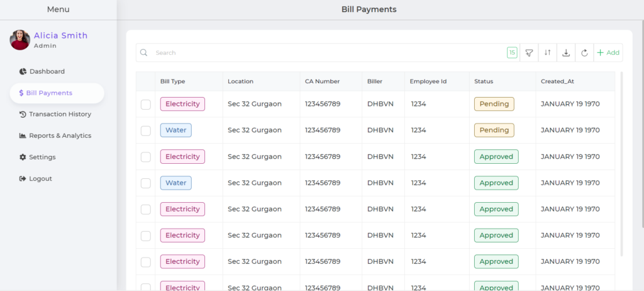Click the search magnifier icon
Image resolution: width=644 pixels, height=291 pixels.
(143, 53)
